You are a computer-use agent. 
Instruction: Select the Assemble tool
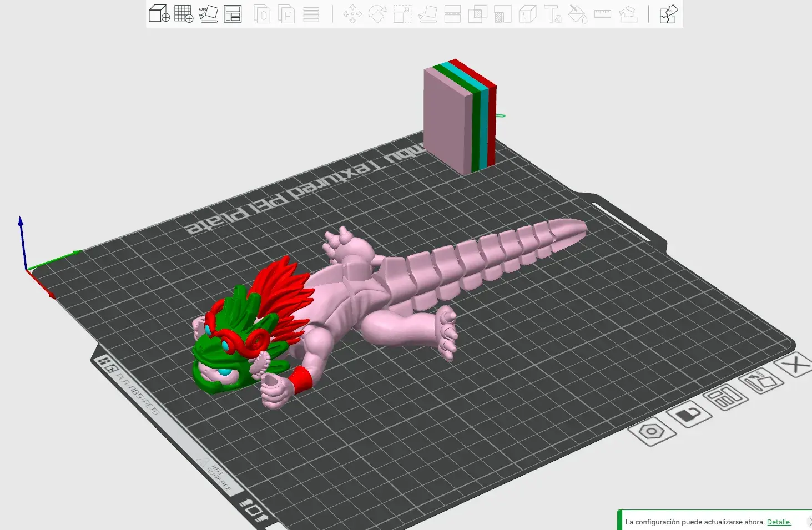coord(628,13)
